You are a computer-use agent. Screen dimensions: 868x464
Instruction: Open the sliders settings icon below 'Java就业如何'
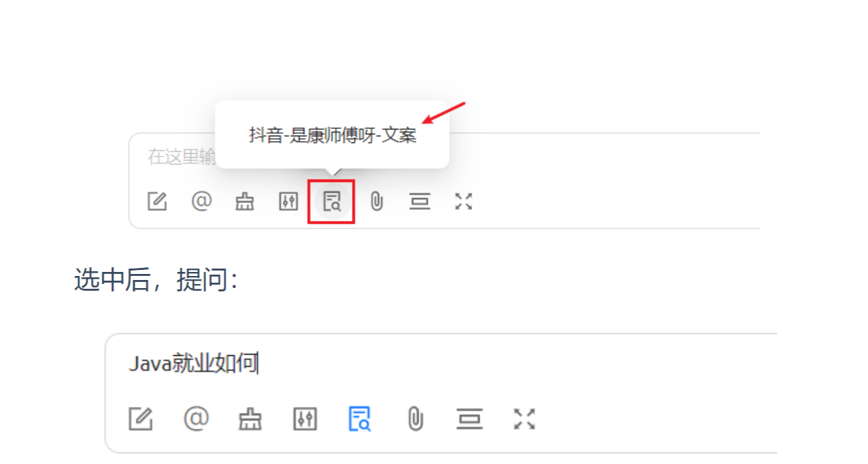tap(305, 420)
